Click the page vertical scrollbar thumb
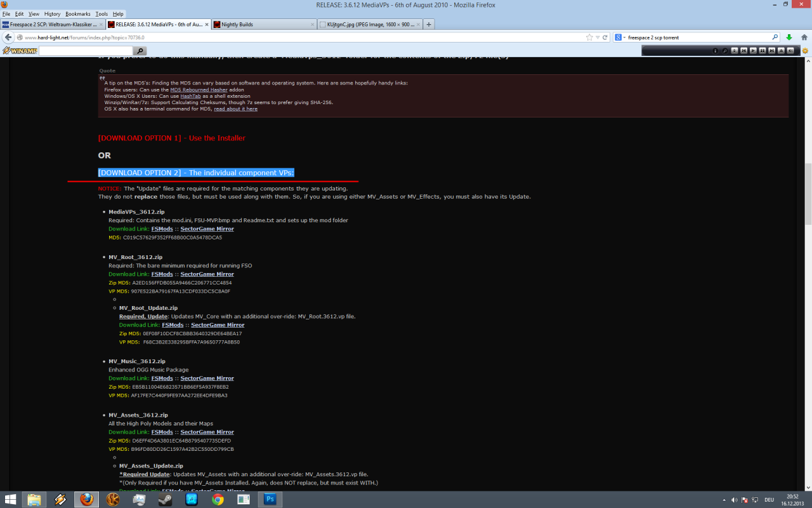This screenshot has width=812, height=508. point(808,194)
